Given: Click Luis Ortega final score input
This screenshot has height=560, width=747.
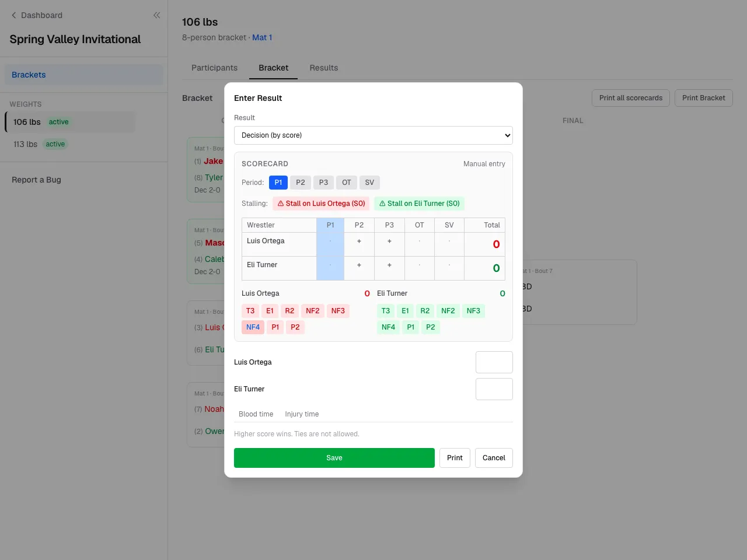Looking at the screenshot, I should (494, 362).
